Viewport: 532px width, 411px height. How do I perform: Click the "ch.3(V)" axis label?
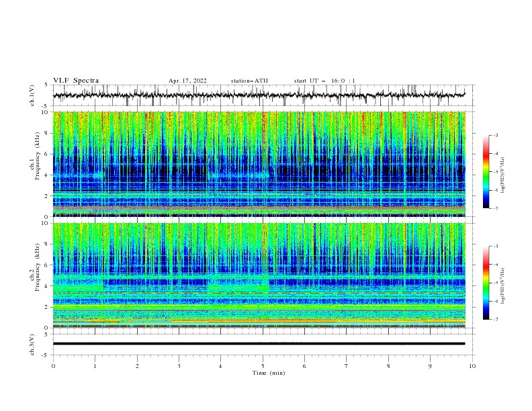point(32,345)
